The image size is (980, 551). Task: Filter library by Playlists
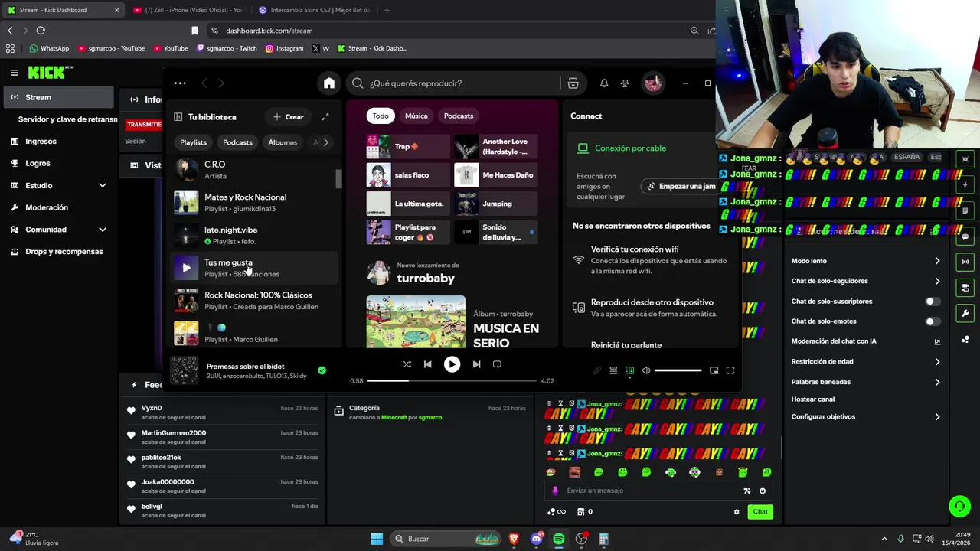[193, 142]
